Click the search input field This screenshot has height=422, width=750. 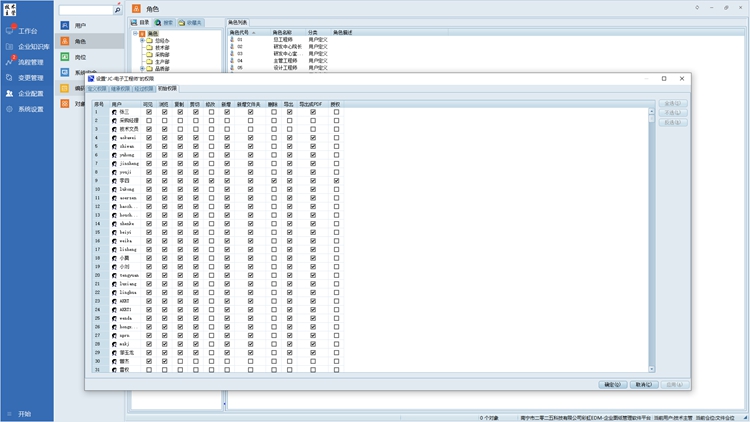tap(85, 10)
